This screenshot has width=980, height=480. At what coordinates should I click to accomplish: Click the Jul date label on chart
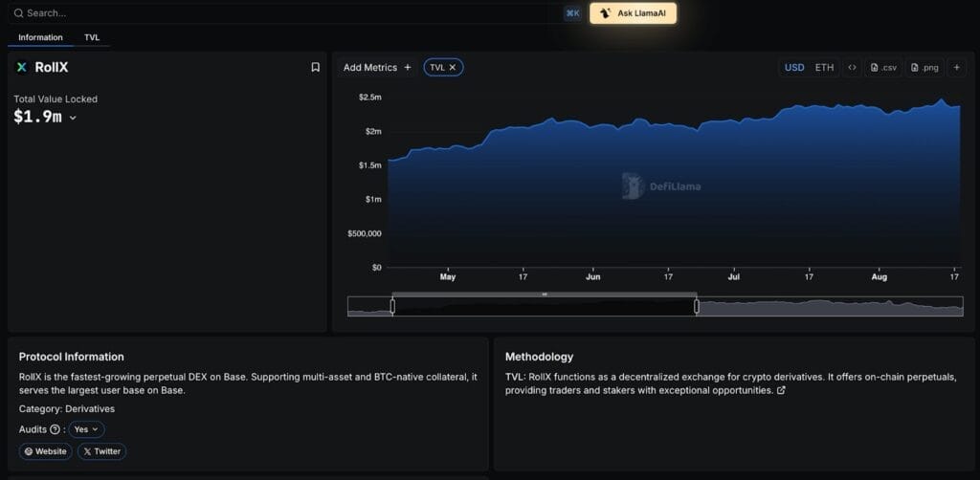(x=734, y=276)
